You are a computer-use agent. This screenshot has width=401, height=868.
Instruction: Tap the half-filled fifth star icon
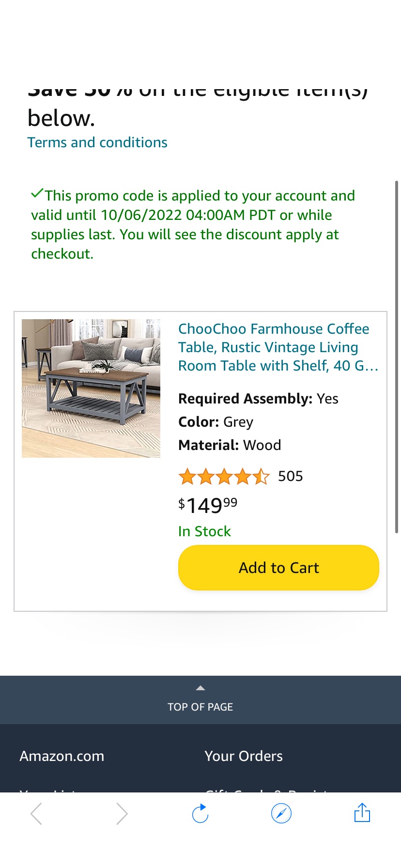pyautogui.click(x=261, y=476)
